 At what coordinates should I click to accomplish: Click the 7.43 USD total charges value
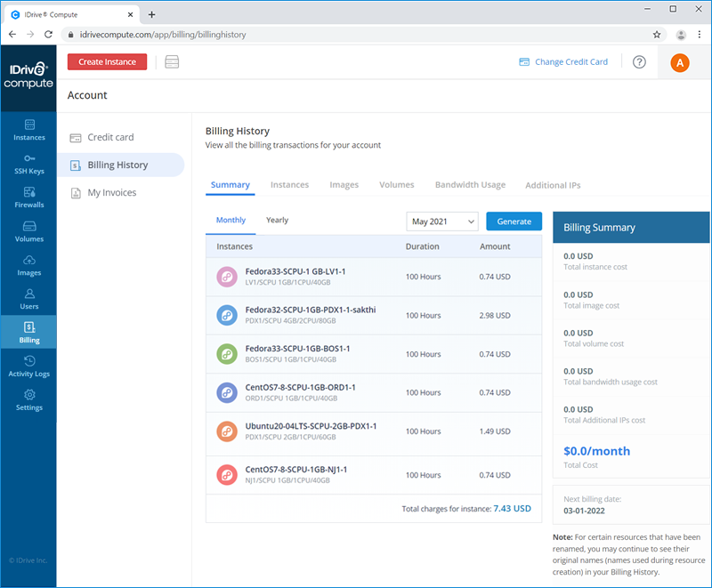coord(513,509)
